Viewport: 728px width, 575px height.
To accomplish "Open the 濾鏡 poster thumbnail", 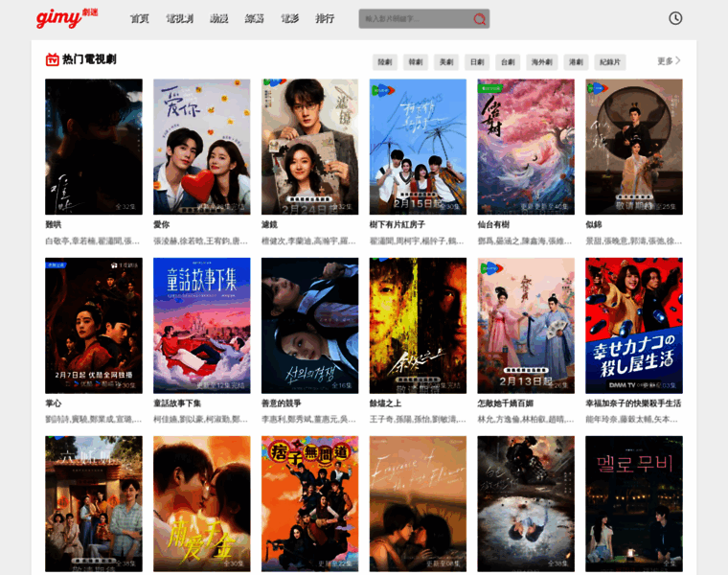I will tap(309, 147).
